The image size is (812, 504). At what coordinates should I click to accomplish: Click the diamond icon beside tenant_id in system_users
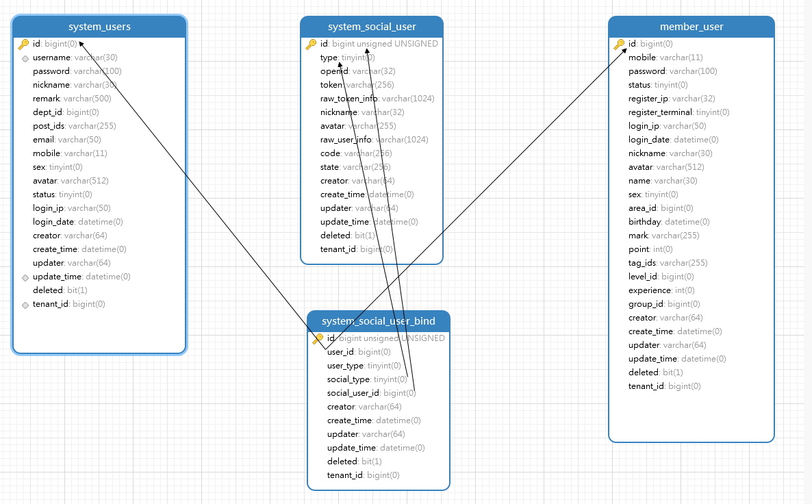pyautogui.click(x=25, y=305)
